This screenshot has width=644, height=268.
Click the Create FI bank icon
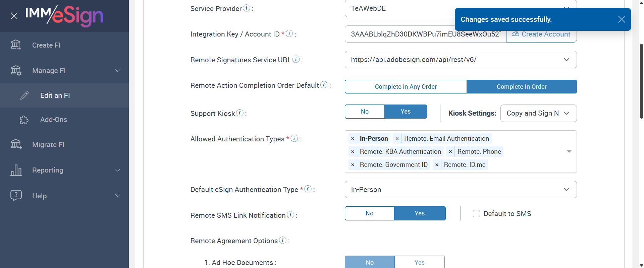pos(16,45)
